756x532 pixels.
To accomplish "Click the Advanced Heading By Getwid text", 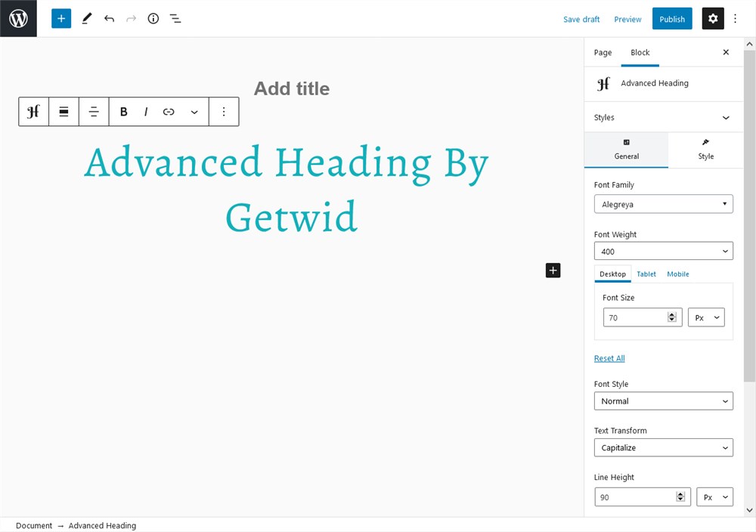I will point(287,189).
